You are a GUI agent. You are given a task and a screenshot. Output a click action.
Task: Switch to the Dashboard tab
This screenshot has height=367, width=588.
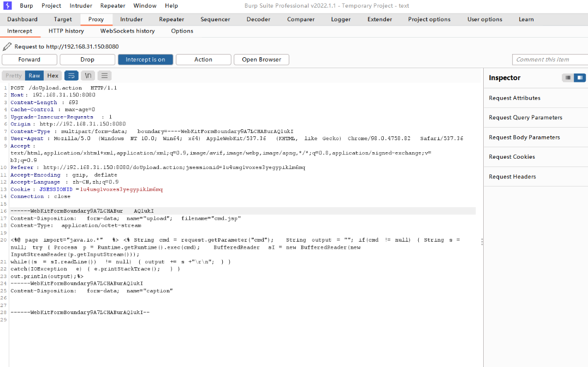click(22, 20)
